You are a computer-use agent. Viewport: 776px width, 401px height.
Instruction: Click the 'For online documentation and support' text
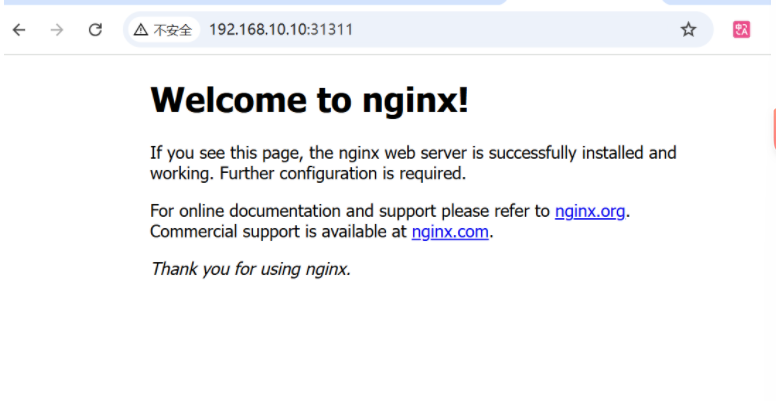[x=293, y=211]
